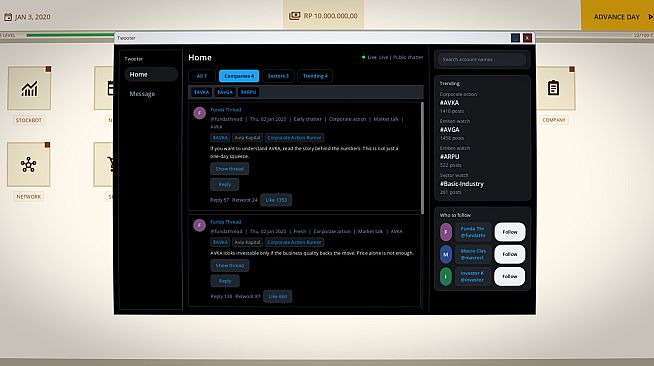The image size is (654, 366).
Task: Open the #Basic-Industry trending topic
Action: 462,184
